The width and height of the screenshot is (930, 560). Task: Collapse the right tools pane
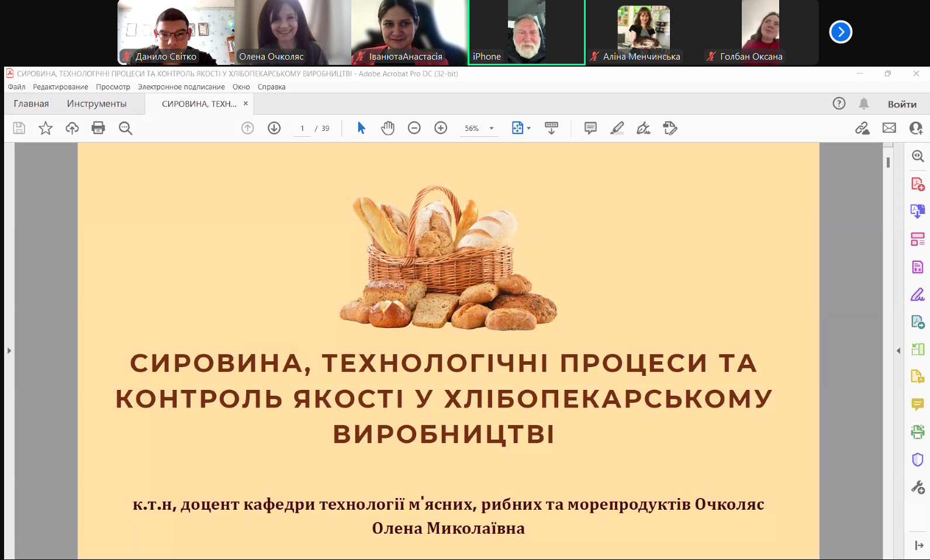tap(898, 351)
